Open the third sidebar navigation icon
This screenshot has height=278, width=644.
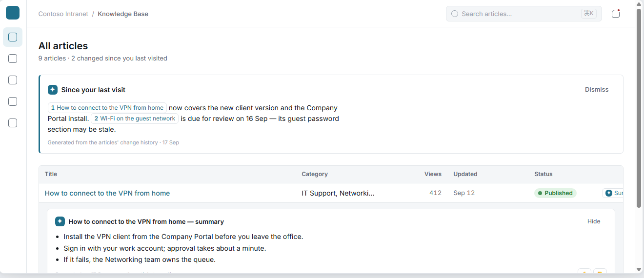click(13, 80)
